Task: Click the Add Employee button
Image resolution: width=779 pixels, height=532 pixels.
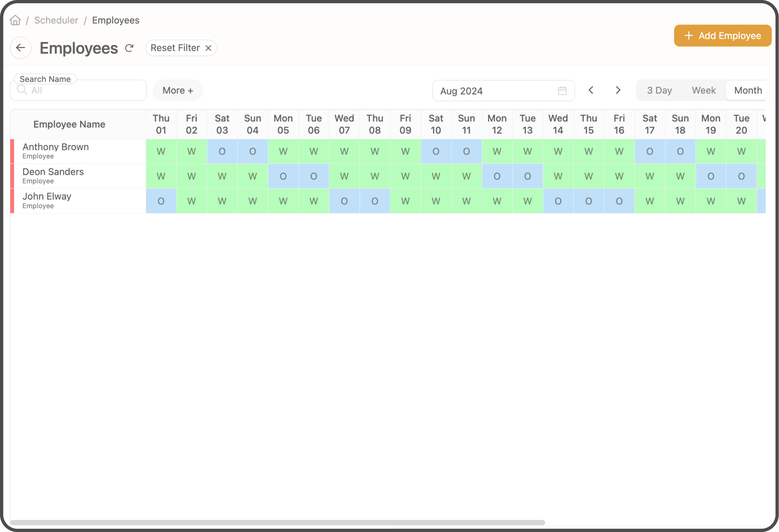Action: click(x=722, y=35)
